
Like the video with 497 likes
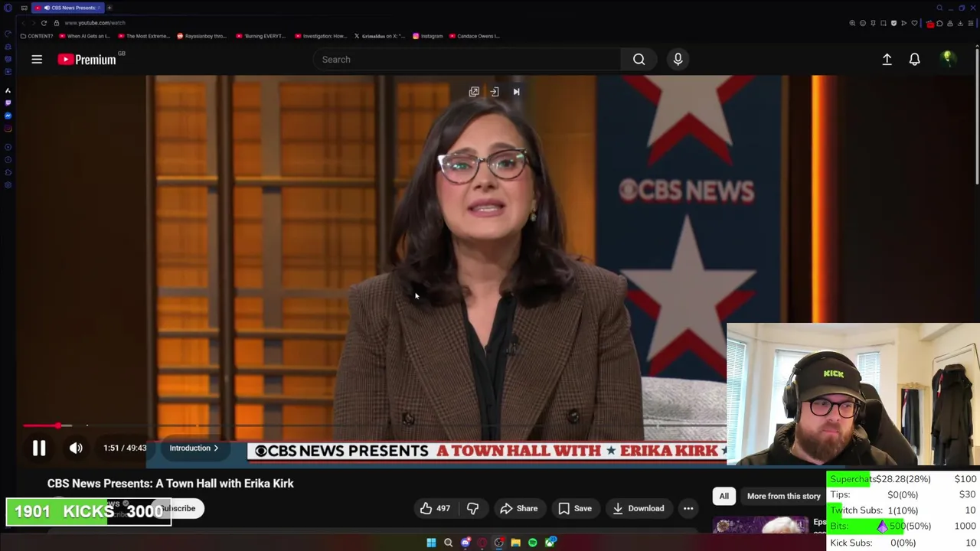[x=434, y=508]
